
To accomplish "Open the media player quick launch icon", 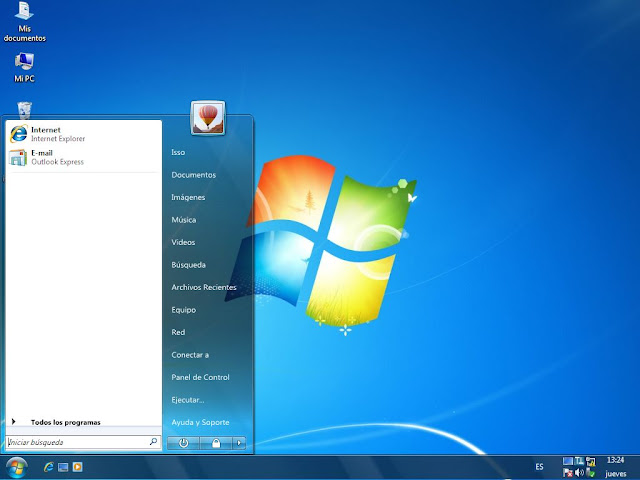I will click(x=78, y=467).
